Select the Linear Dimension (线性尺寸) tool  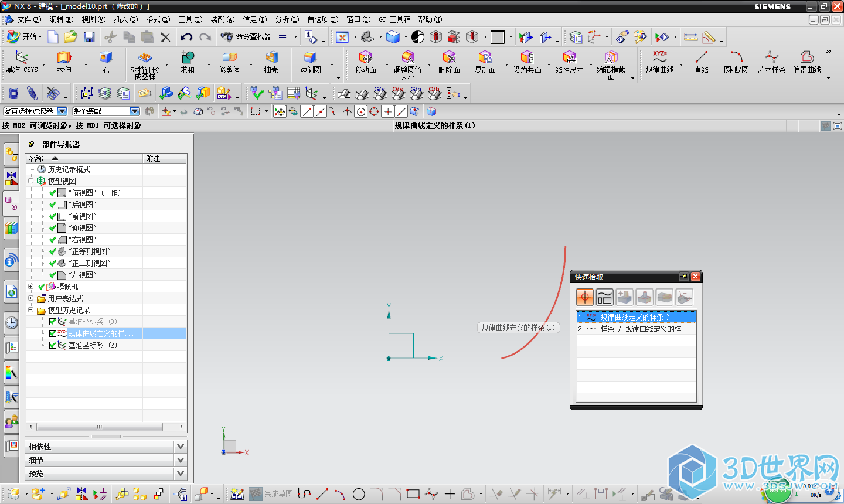tap(569, 62)
